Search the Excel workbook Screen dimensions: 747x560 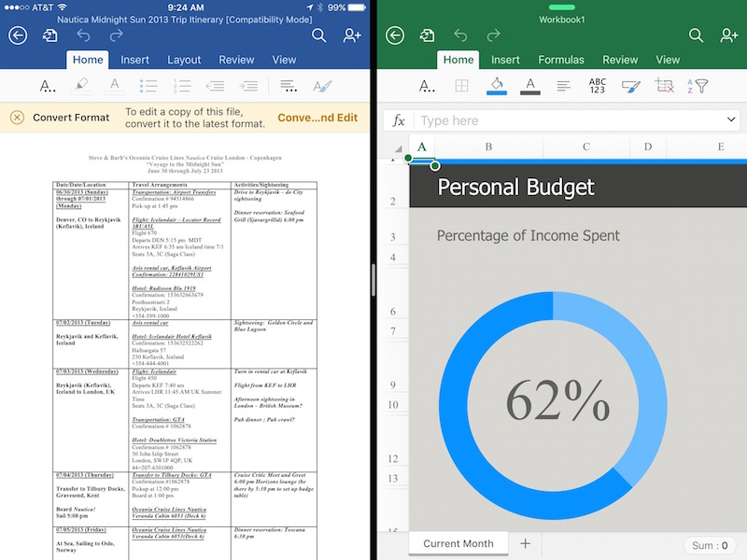(696, 35)
